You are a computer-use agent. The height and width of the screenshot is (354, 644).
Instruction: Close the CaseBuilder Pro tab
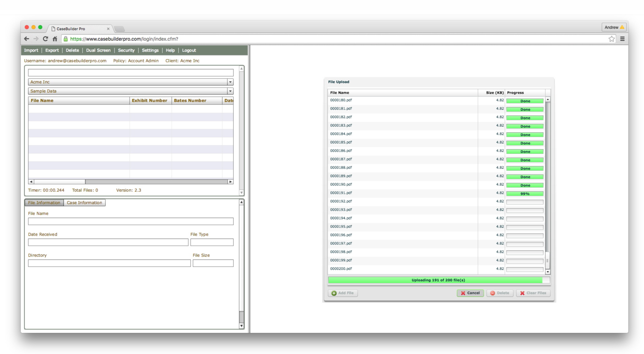click(x=108, y=29)
